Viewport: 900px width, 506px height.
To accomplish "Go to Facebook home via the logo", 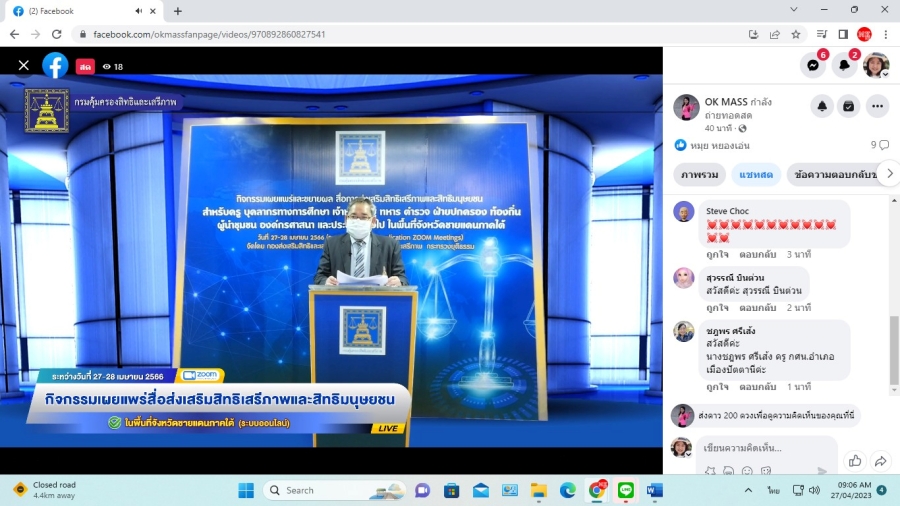I will point(55,66).
